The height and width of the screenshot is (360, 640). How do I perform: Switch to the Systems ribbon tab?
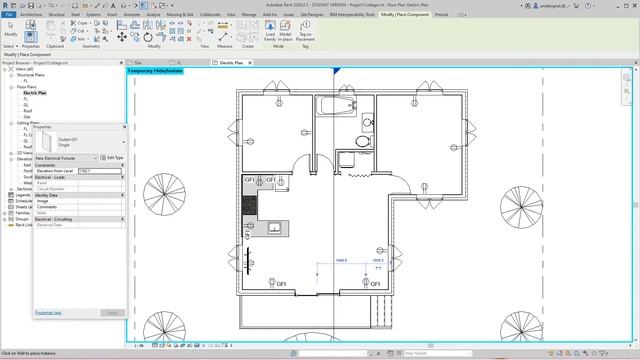click(x=93, y=14)
